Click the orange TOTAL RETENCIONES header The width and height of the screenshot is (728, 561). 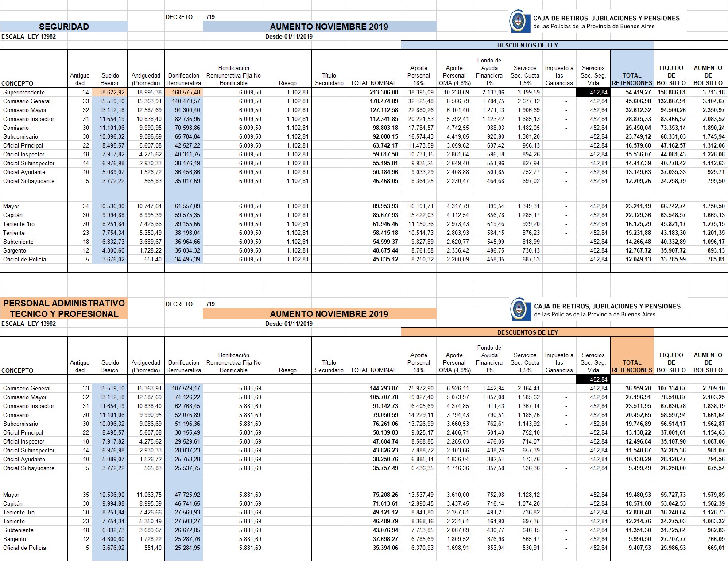632,355
